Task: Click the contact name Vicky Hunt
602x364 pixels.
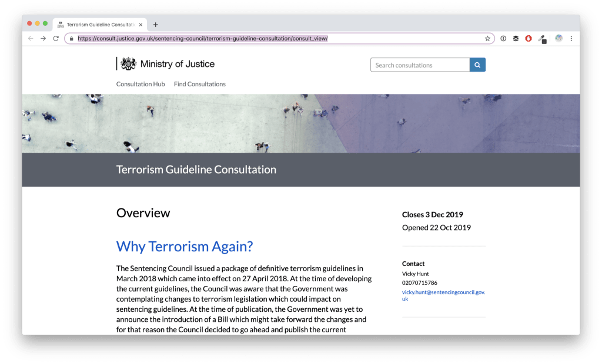Action: pos(416,274)
